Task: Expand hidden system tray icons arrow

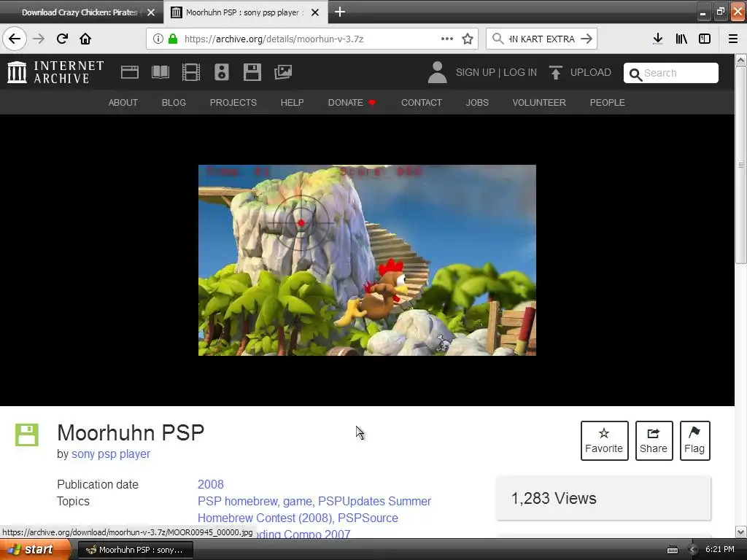Action: click(693, 550)
